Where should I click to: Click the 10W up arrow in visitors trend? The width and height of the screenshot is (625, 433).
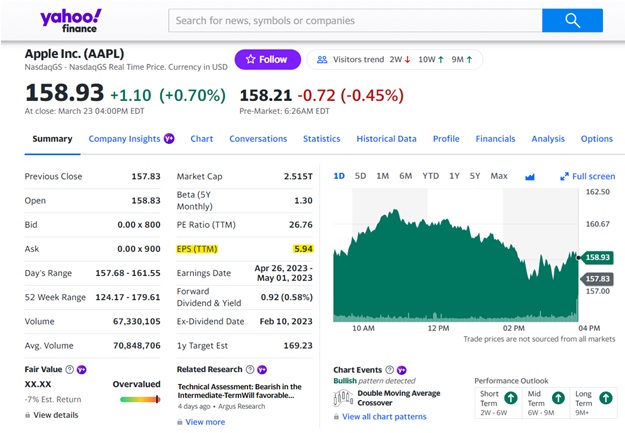pos(440,59)
